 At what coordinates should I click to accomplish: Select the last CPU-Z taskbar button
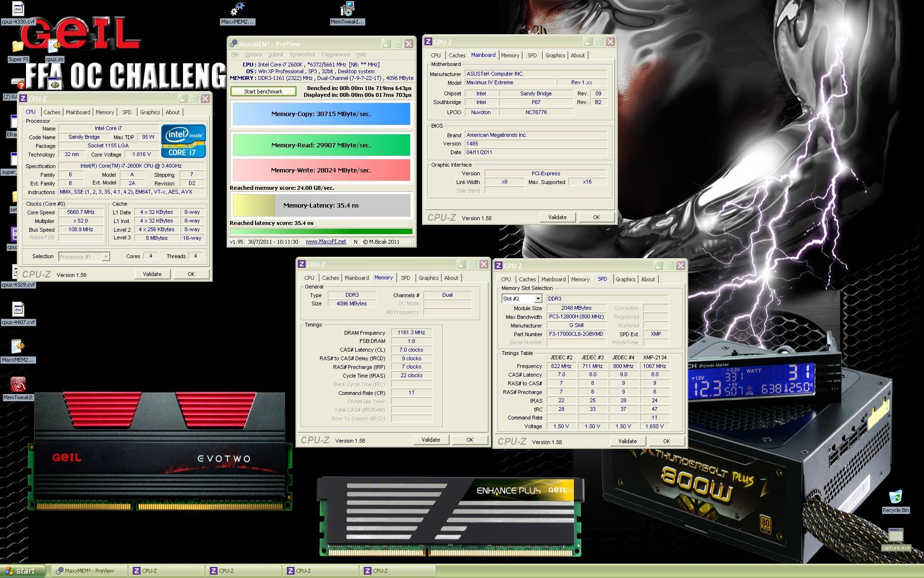(x=398, y=571)
